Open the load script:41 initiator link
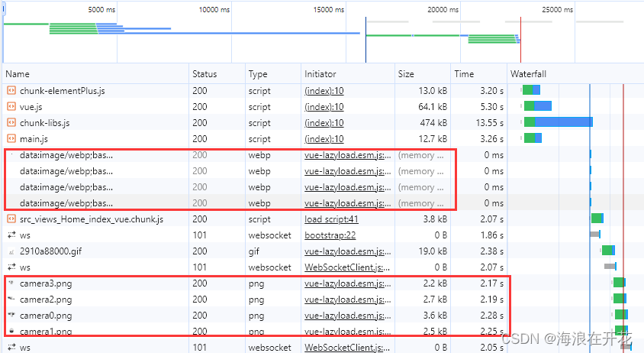 (331, 219)
